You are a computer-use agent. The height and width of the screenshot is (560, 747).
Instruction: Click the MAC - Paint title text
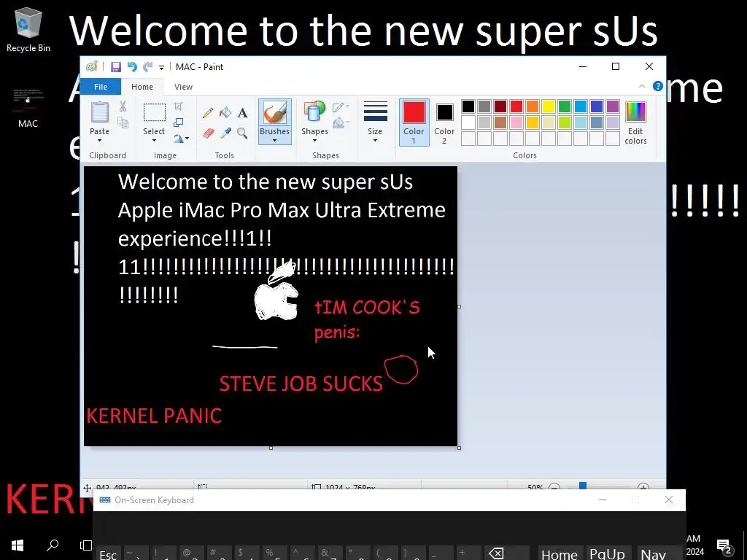(199, 67)
